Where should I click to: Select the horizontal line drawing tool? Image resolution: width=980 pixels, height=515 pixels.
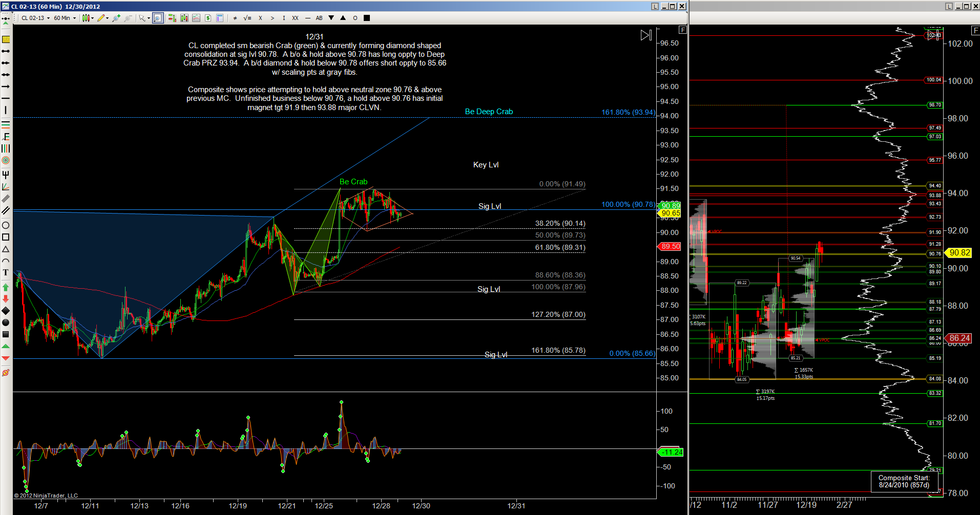pyautogui.click(x=6, y=98)
